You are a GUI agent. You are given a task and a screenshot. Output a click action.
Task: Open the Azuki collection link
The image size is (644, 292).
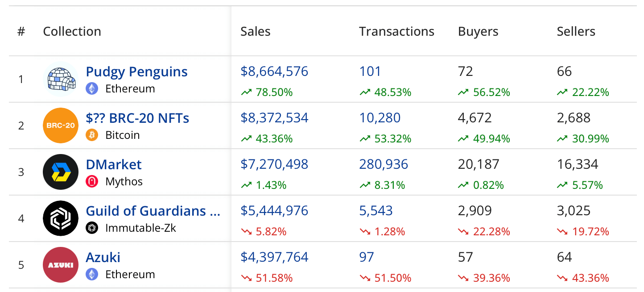click(x=103, y=257)
